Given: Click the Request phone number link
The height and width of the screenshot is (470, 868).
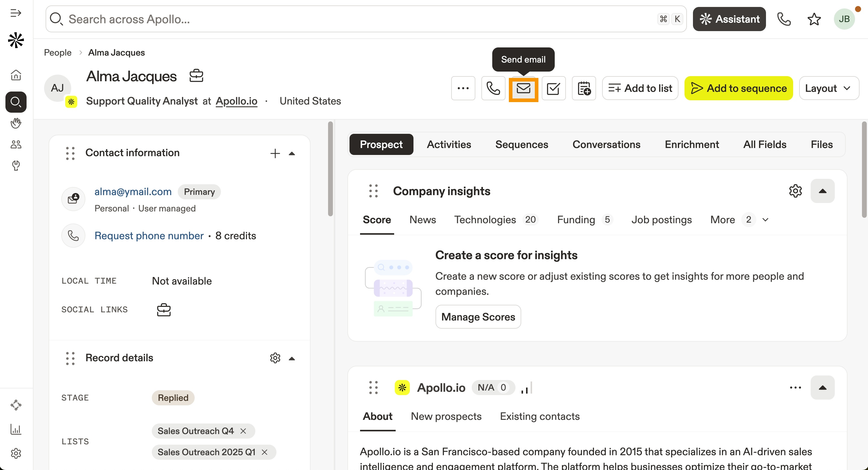Looking at the screenshot, I should click(149, 236).
